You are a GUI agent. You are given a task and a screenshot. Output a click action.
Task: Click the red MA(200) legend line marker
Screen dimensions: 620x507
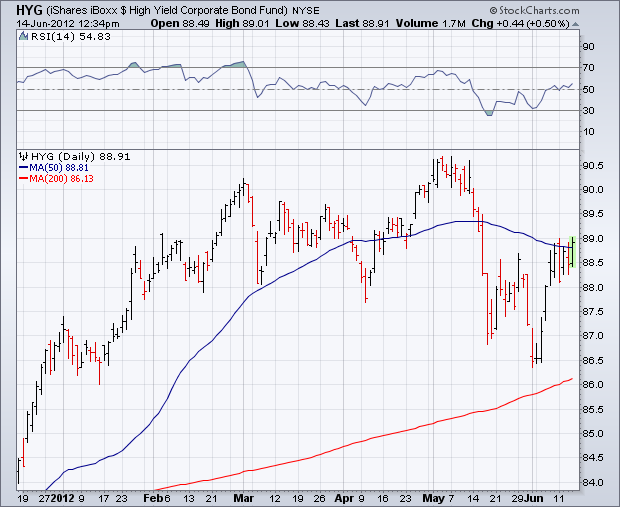pos(23,178)
